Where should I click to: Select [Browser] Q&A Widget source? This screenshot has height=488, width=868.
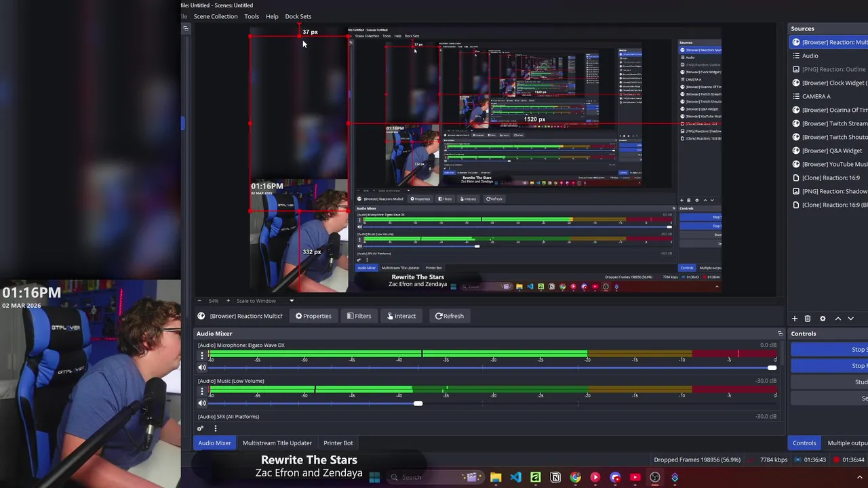click(x=829, y=150)
